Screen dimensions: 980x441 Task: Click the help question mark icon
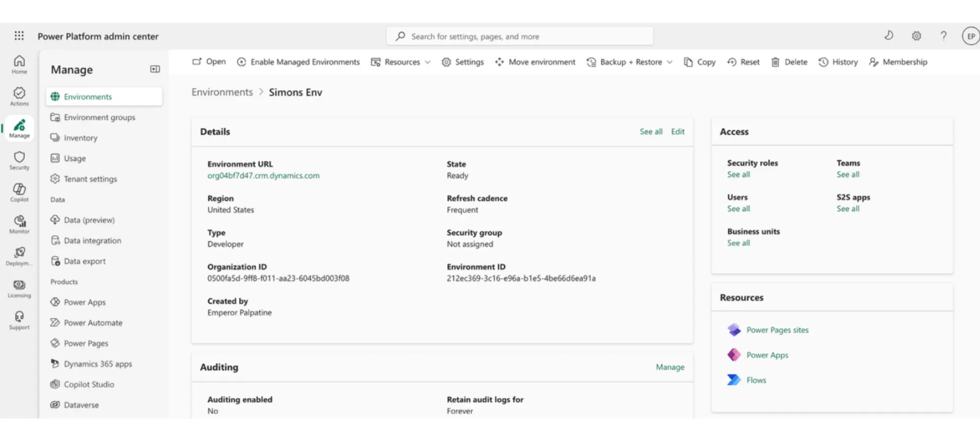pyautogui.click(x=943, y=36)
